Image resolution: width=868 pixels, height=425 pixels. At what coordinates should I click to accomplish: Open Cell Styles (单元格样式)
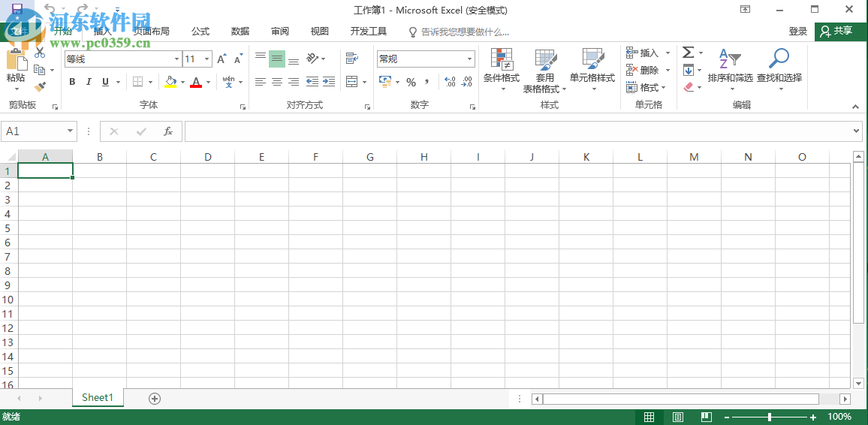tap(592, 70)
